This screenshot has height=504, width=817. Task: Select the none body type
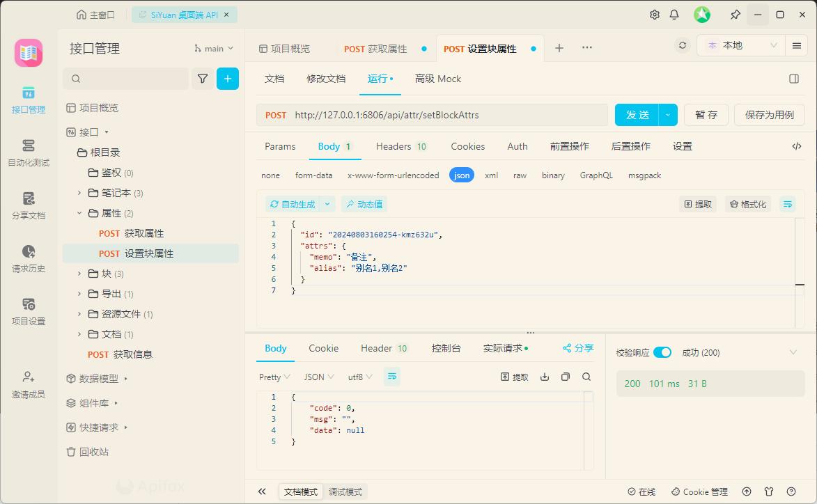pos(270,175)
